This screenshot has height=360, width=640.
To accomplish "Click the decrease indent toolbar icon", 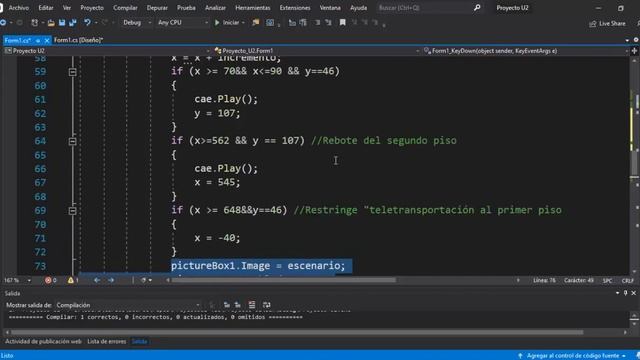I will click(x=292, y=23).
